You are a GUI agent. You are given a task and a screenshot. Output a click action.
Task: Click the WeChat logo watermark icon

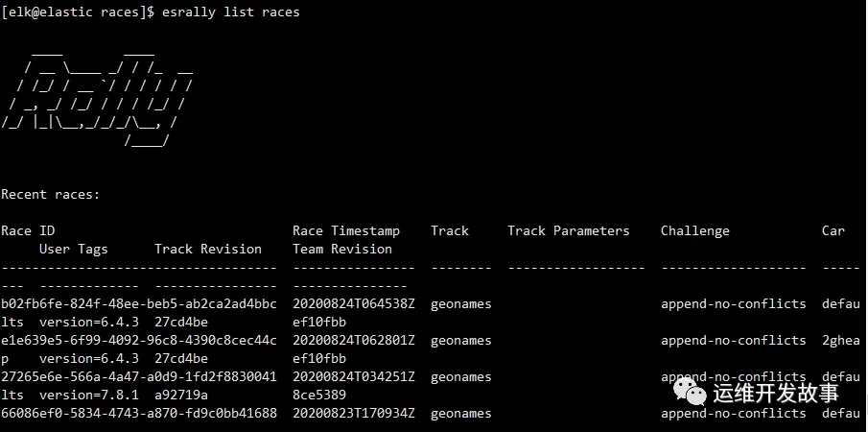click(x=690, y=391)
